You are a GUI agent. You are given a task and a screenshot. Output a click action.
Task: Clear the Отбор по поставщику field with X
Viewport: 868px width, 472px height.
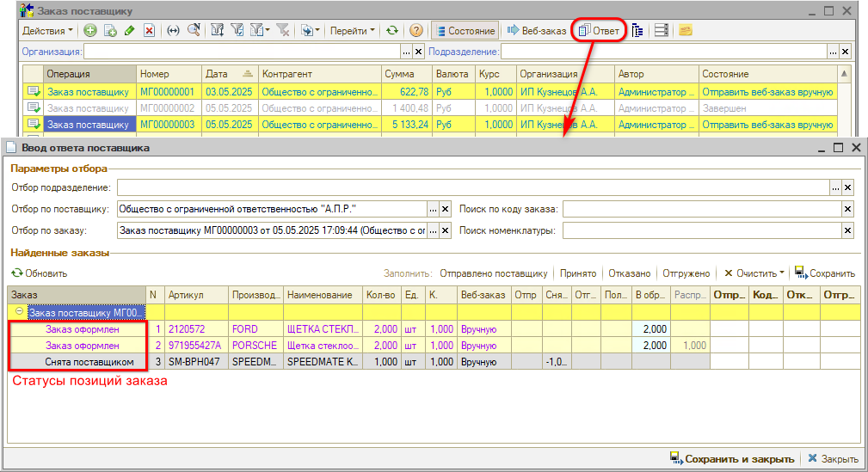pyautogui.click(x=446, y=209)
